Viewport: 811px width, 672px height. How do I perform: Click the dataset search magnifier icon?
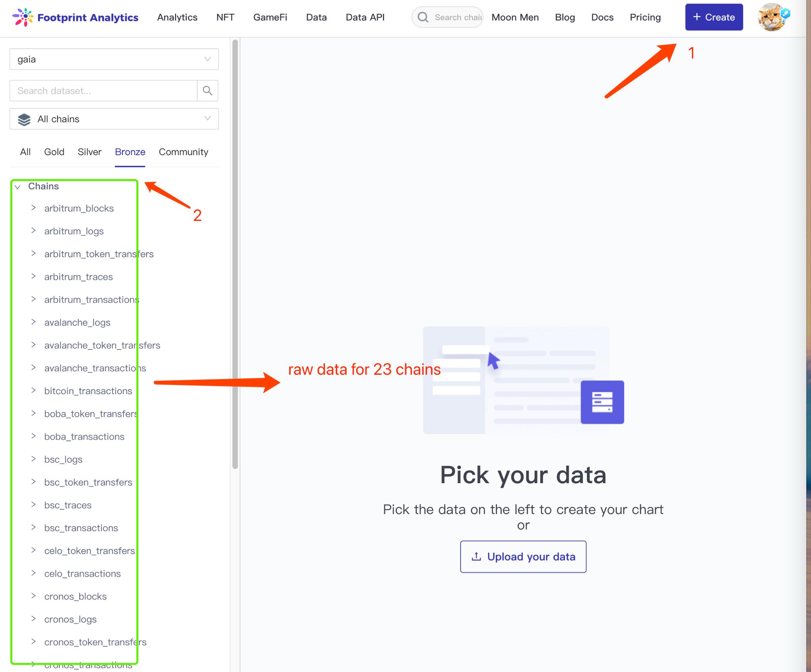click(x=208, y=91)
